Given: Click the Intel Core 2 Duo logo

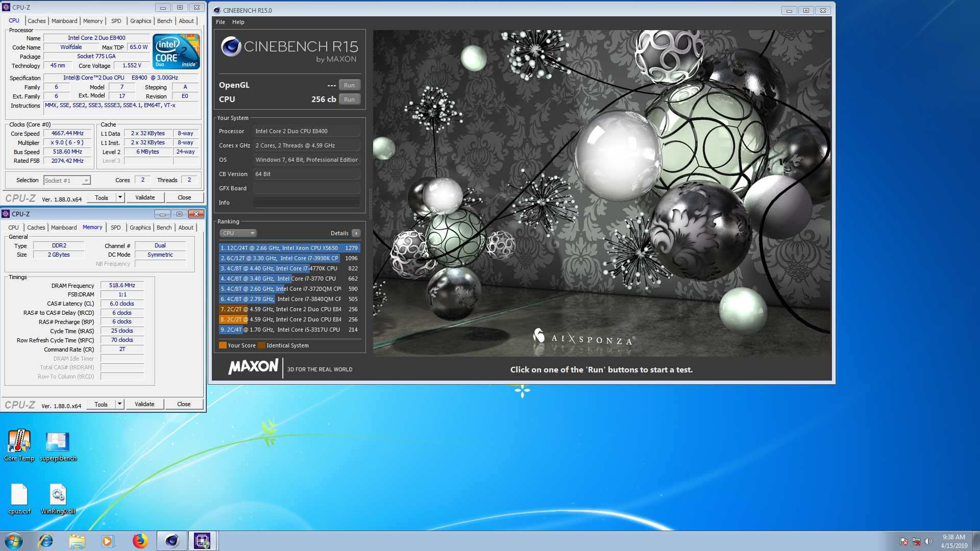Looking at the screenshot, I should click(x=176, y=51).
